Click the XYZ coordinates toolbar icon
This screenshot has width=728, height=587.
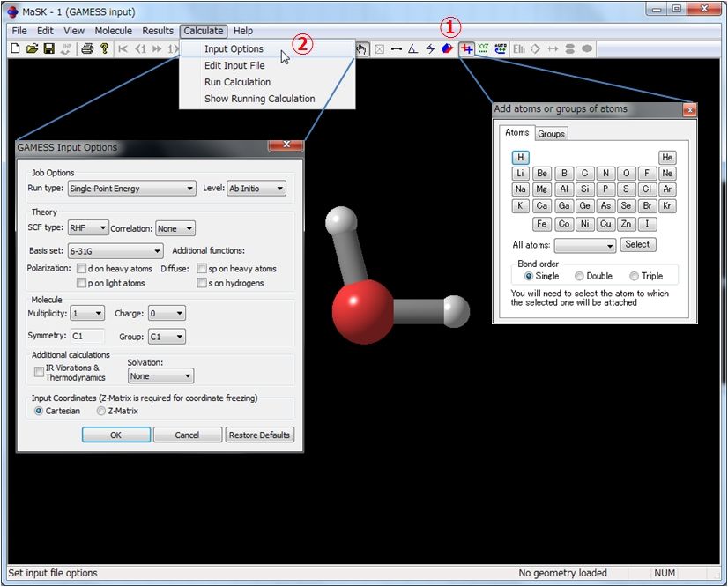[x=482, y=49]
